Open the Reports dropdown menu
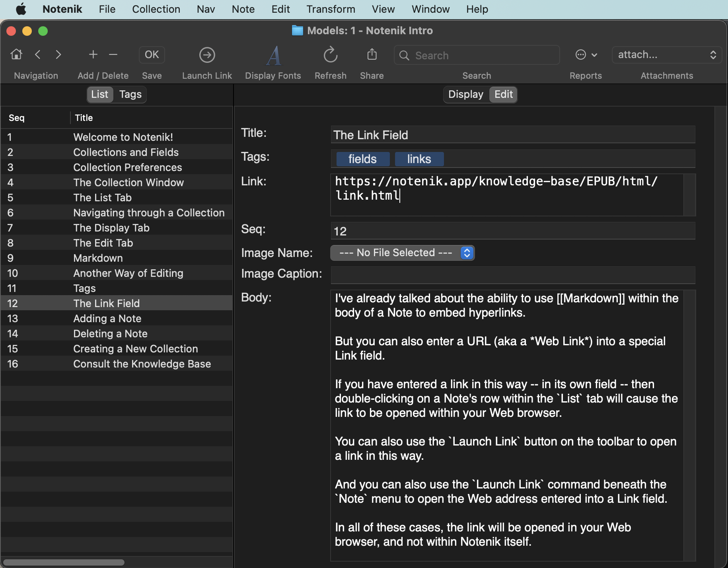The width and height of the screenshot is (728, 568). coord(586,55)
